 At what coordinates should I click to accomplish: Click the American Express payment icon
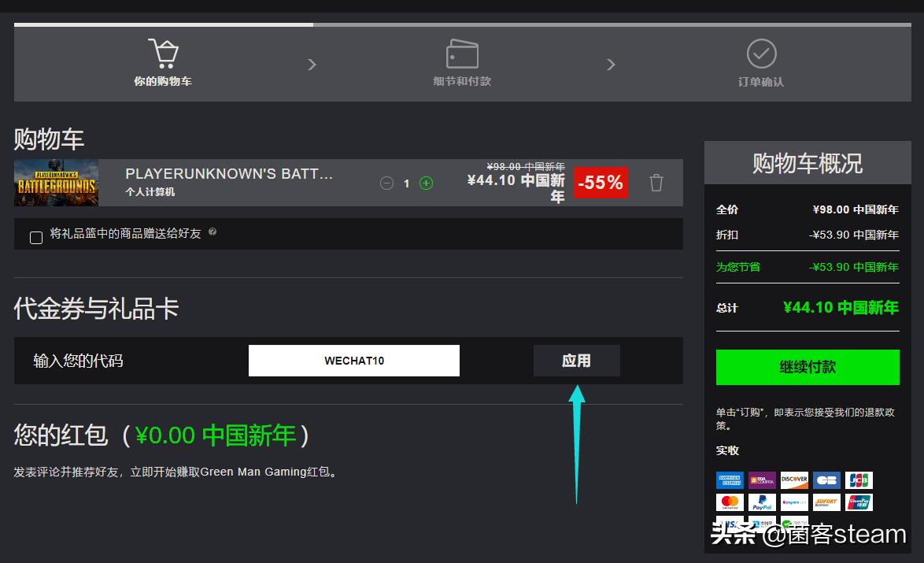(x=730, y=480)
